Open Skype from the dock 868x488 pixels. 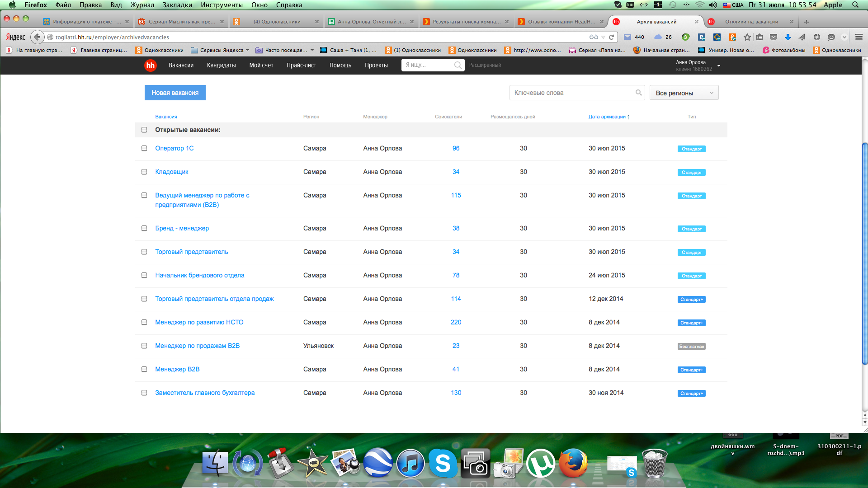point(442,463)
